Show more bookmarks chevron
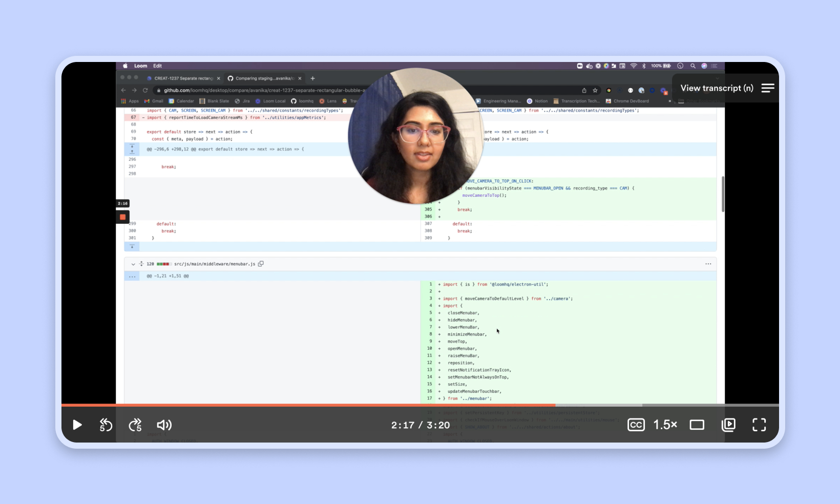This screenshot has height=504, width=840. point(669,101)
